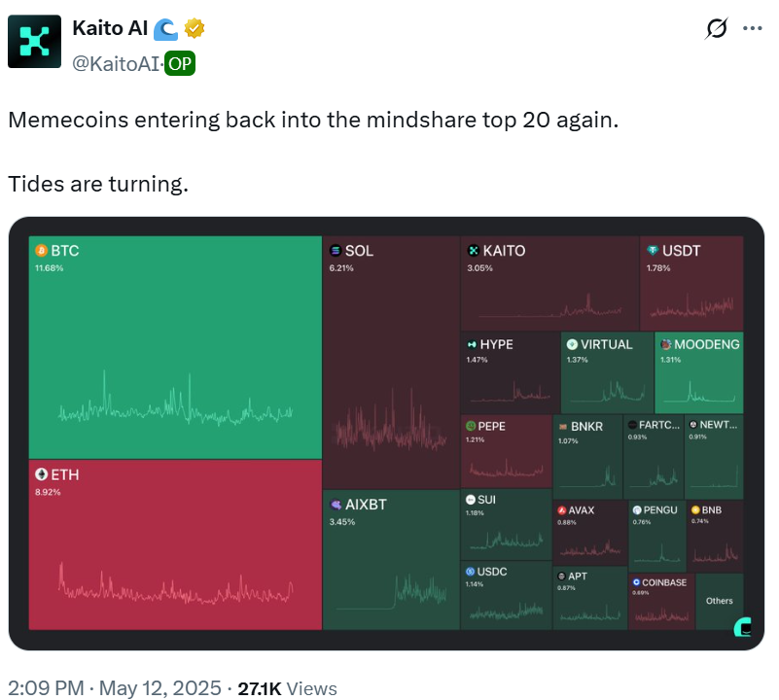Image resolution: width=779 pixels, height=700 pixels.
Task: Click the green OP badge
Action: tap(180, 63)
